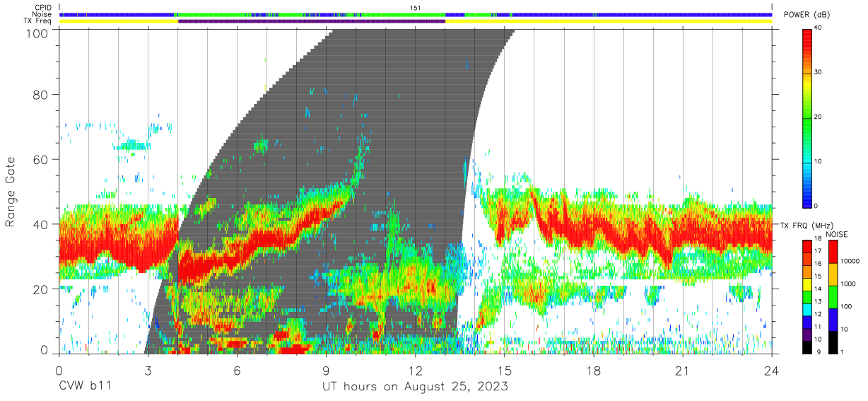Click the 'TX Freq' row label
The image size is (868, 401).
[39, 21]
